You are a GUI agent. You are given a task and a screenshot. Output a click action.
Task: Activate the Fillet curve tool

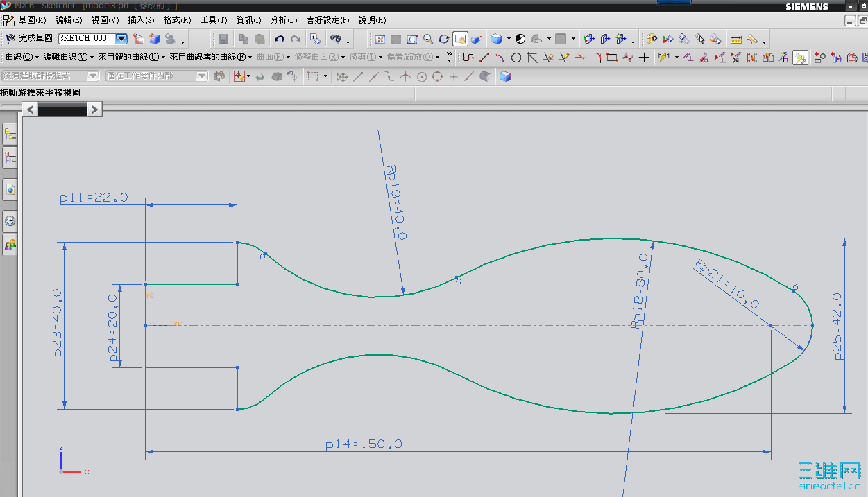pyautogui.click(x=596, y=58)
